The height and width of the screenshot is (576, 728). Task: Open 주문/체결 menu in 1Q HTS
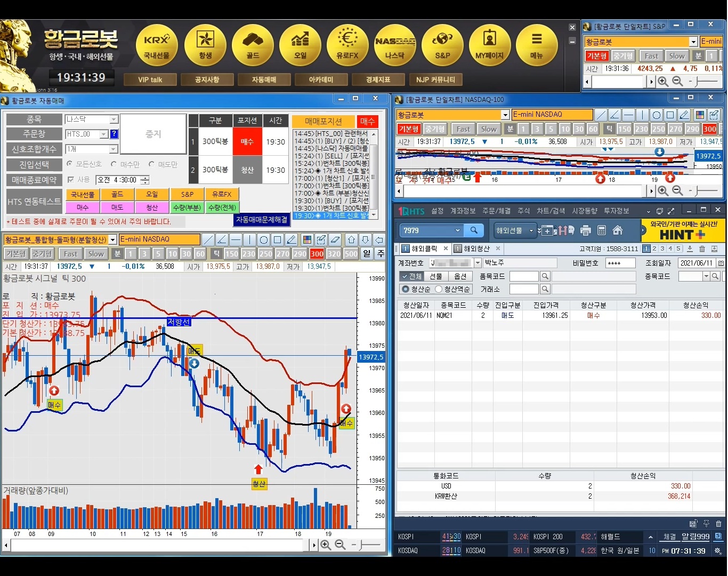tap(497, 211)
